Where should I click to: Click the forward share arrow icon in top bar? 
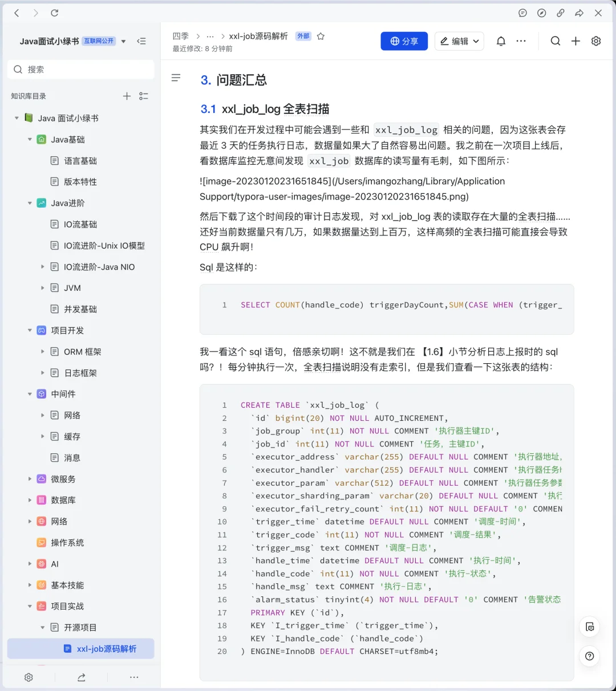(x=579, y=13)
